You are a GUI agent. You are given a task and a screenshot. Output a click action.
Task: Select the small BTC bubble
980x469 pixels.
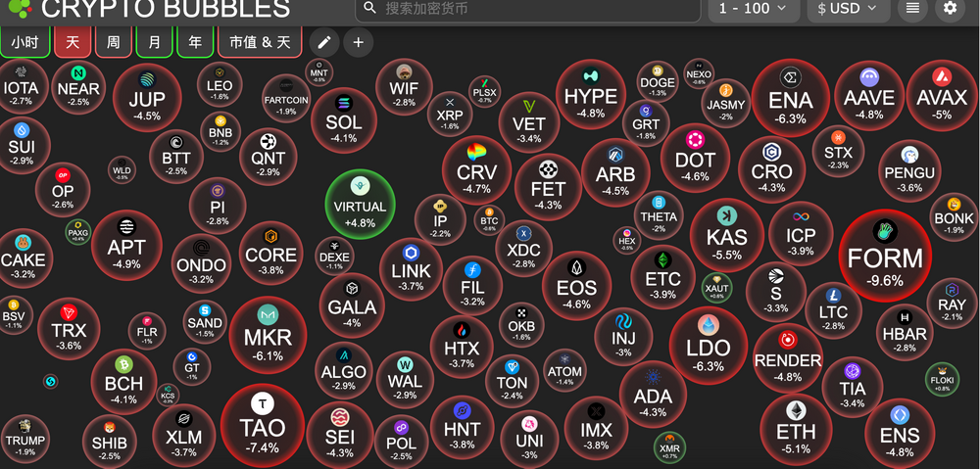click(489, 219)
